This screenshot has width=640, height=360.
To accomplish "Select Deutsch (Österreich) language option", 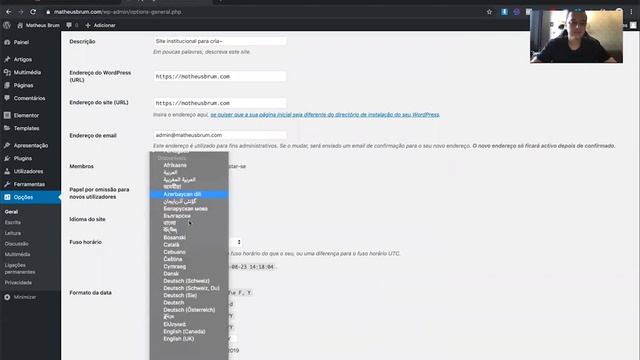I will click(x=189, y=310).
